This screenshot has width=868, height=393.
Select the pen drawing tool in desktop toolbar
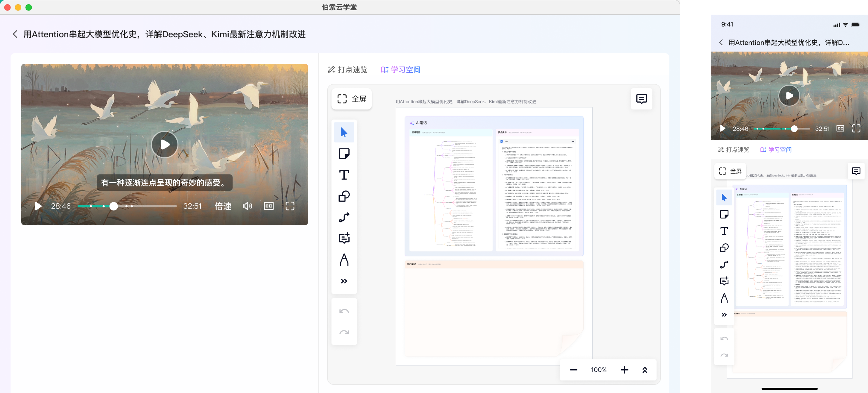tap(344, 260)
